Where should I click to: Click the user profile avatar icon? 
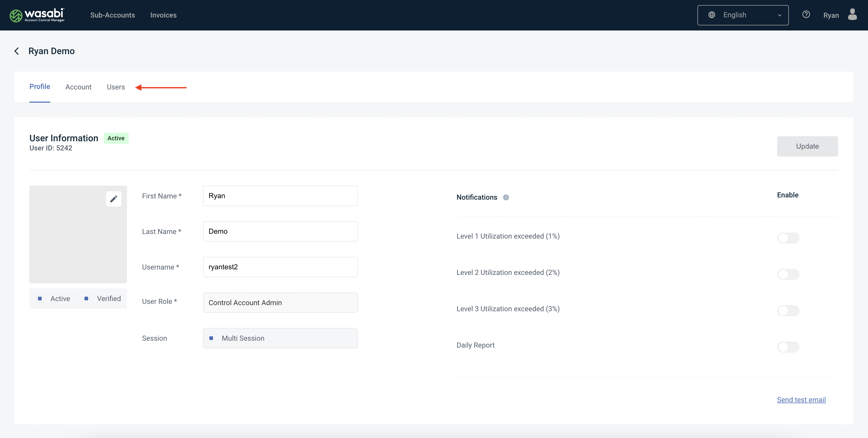click(852, 15)
